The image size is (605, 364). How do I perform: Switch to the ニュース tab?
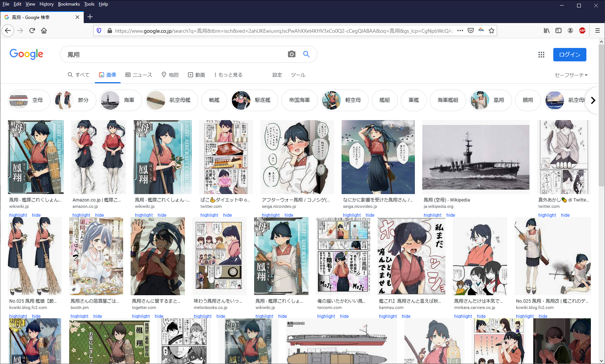139,75
